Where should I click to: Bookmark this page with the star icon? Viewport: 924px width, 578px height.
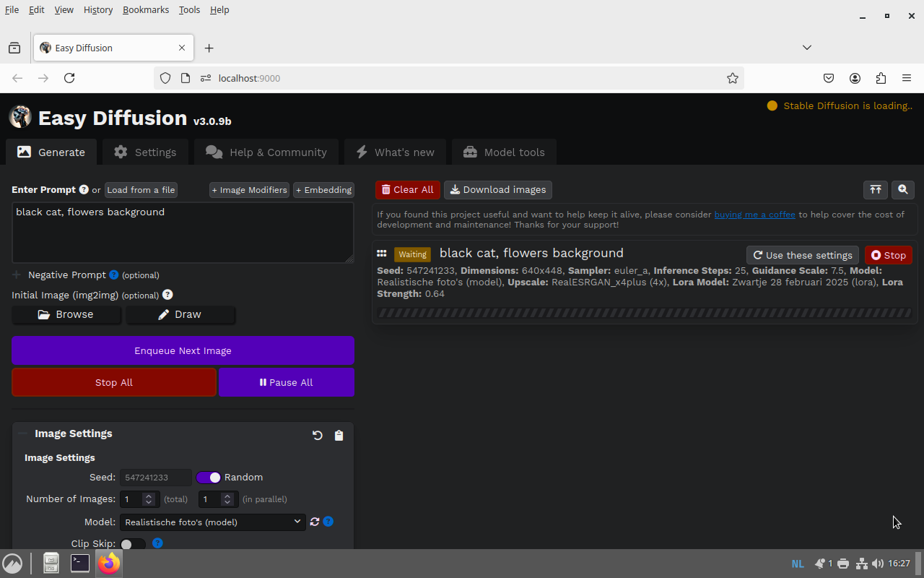click(x=733, y=78)
